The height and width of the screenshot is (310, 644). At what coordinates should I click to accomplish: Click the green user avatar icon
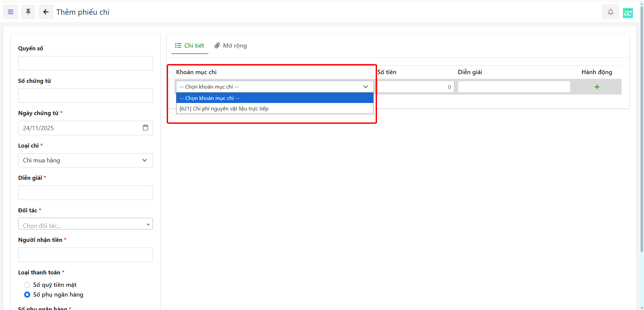click(x=628, y=13)
